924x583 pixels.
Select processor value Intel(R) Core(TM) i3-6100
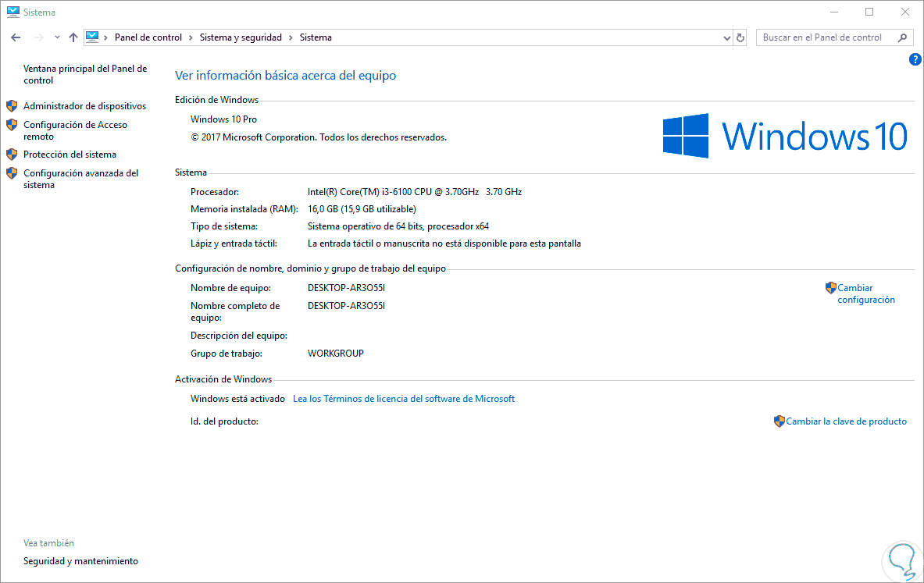[x=414, y=192]
